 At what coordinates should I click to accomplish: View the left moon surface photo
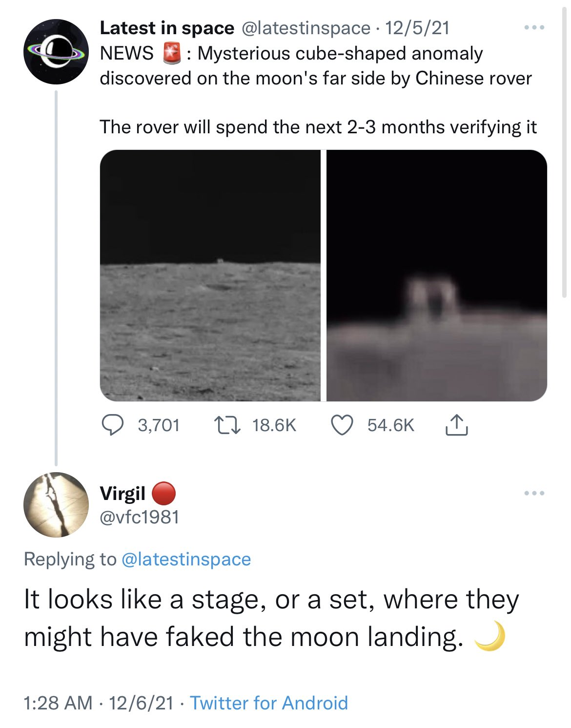pos(210,276)
